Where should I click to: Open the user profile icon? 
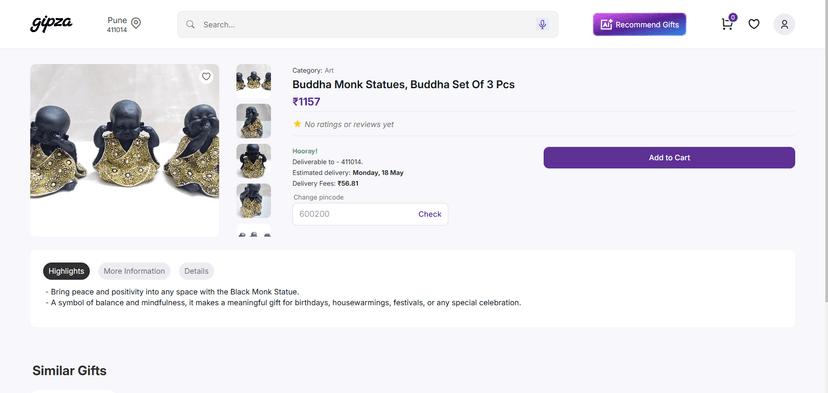click(x=784, y=24)
